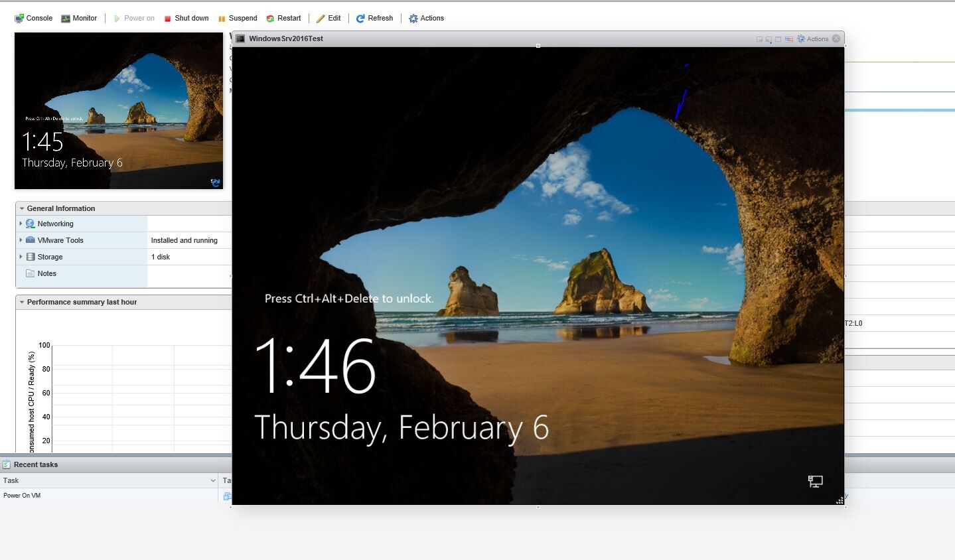The image size is (955, 560).
Task: Click the target icon beside Power On VM
Action: pos(227,496)
